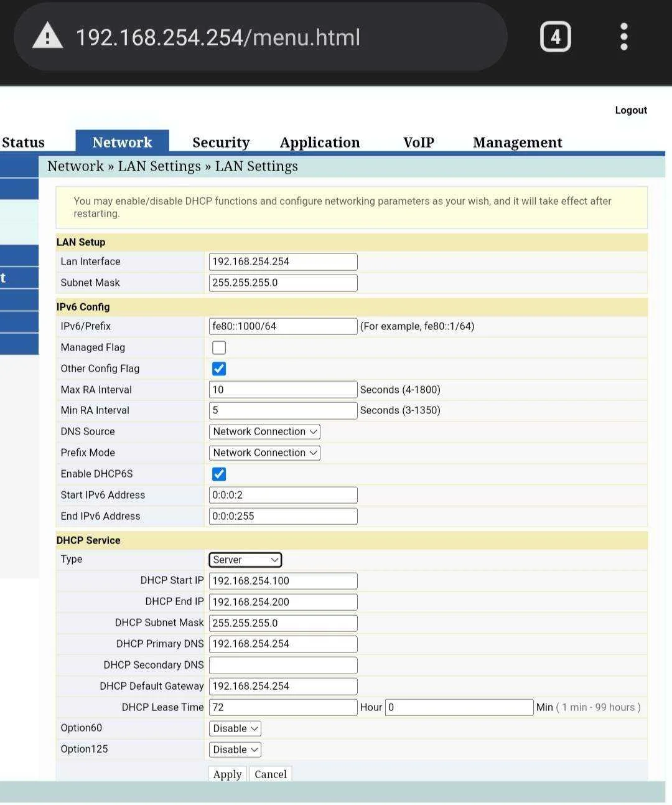Click the 'Network » LAN Settings » LAN Settings' breadcrumb

pos(172,166)
